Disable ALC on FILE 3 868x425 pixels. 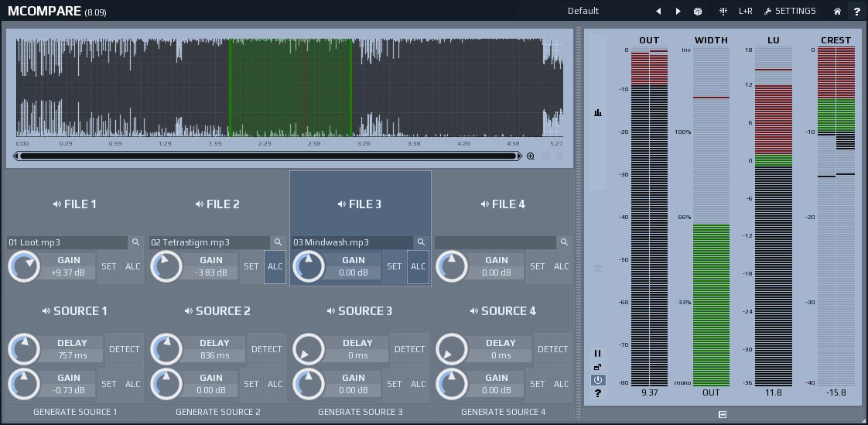click(x=418, y=266)
